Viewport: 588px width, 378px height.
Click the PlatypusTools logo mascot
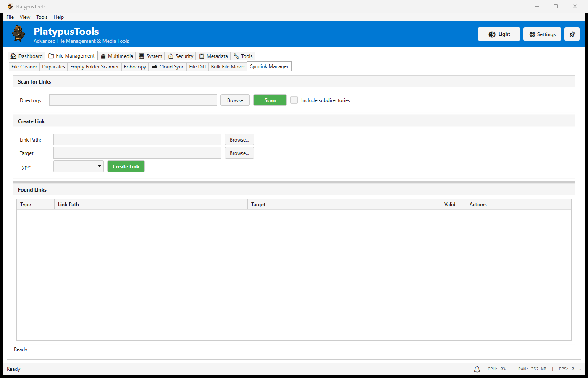(18, 34)
